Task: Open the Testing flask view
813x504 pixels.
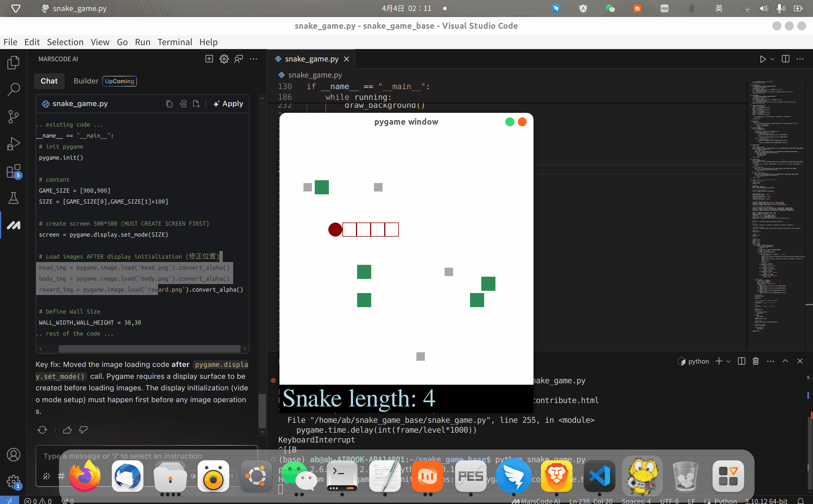Action: coord(13,198)
